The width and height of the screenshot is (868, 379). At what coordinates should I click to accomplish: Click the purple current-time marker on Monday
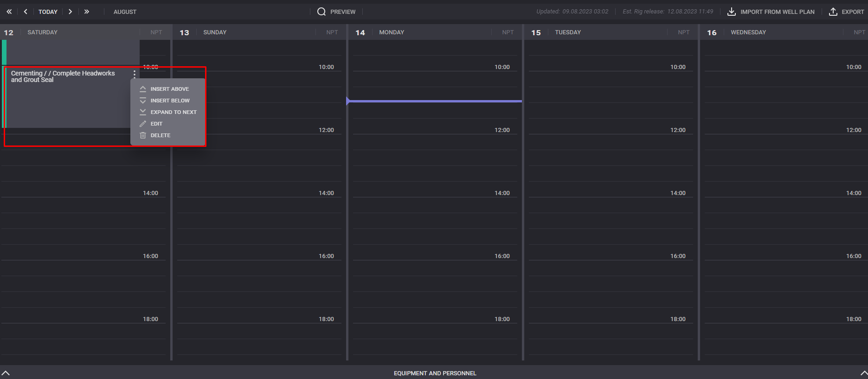pos(434,101)
